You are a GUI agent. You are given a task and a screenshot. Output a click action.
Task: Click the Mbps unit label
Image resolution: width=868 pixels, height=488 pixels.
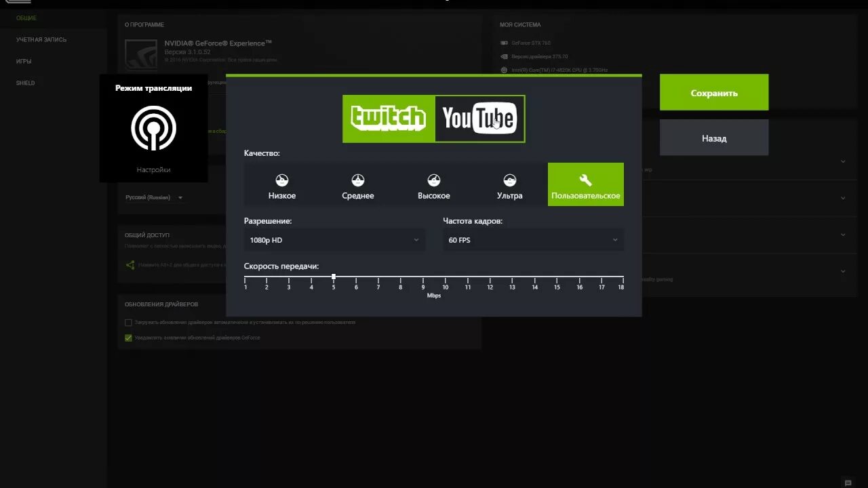[x=434, y=296]
